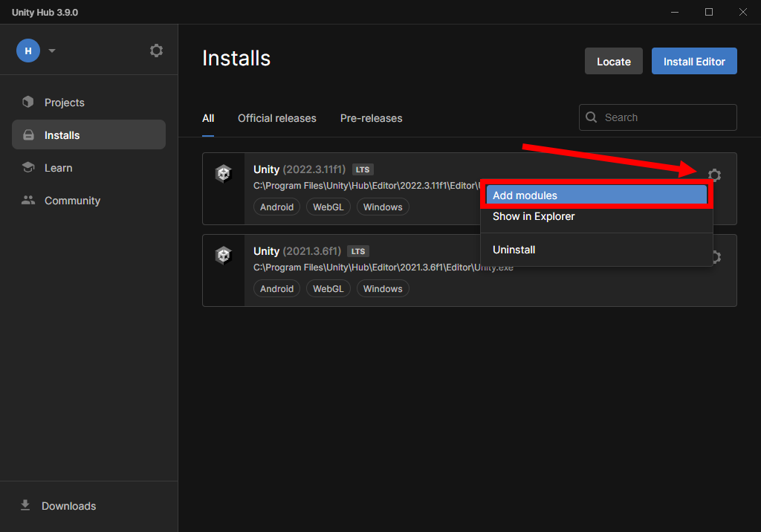Choose Uninstall from context menu
Viewport: 761px width, 532px height.
click(x=597, y=250)
